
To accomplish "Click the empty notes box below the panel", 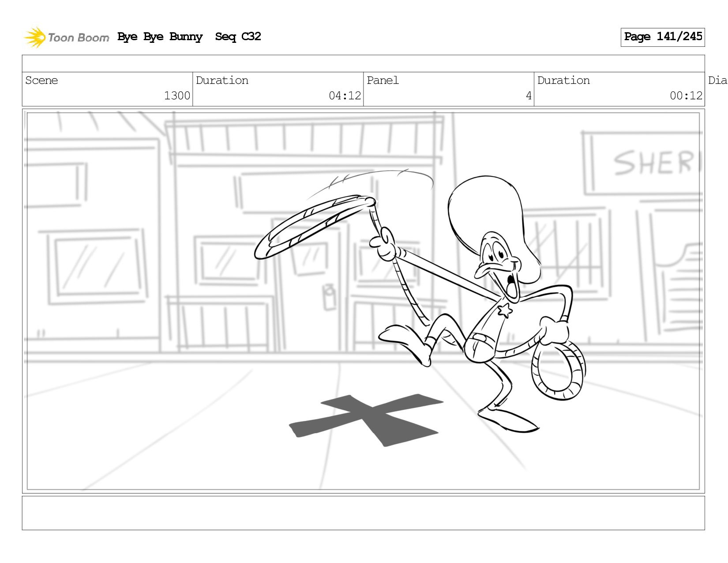I will click(363, 513).
